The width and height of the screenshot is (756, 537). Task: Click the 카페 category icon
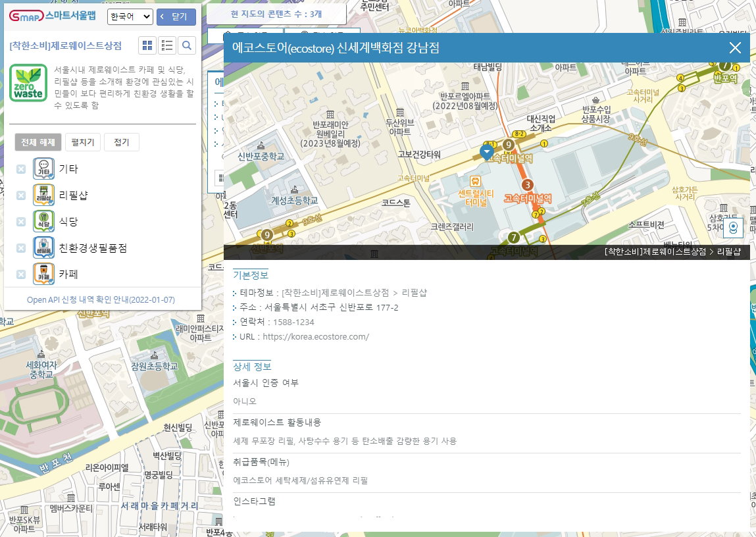click(43, 274)
